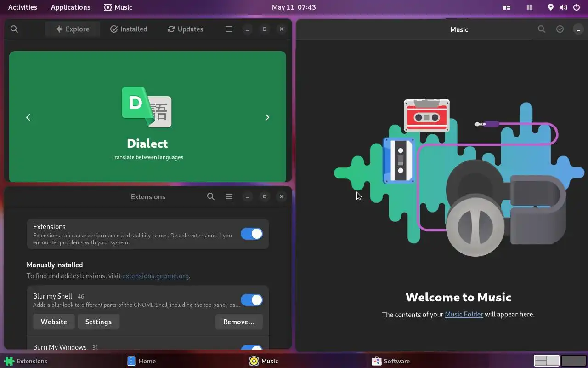Open Blur my Shell Website

tap(54, 322)
